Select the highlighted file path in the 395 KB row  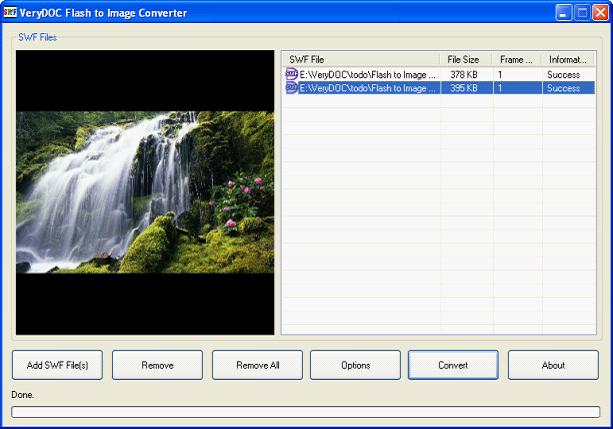coord(367,88)
